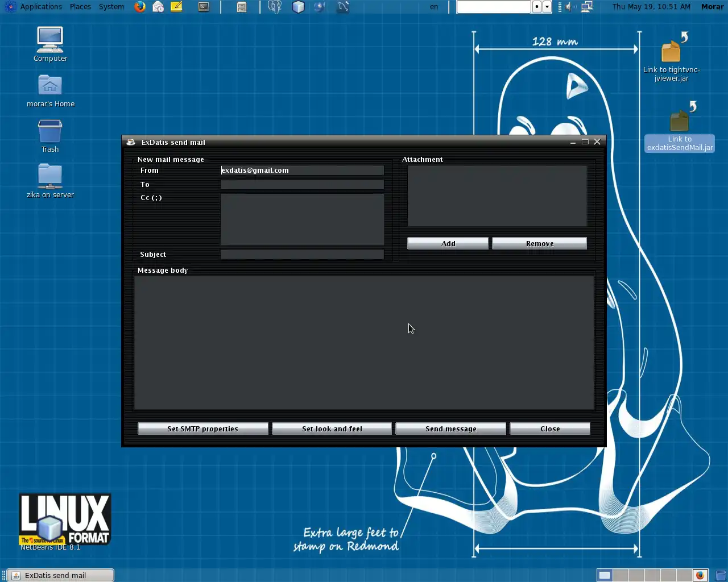The image size is (728, 582).
Task: Focus the Subject field
Action: (x=302, y=255)
